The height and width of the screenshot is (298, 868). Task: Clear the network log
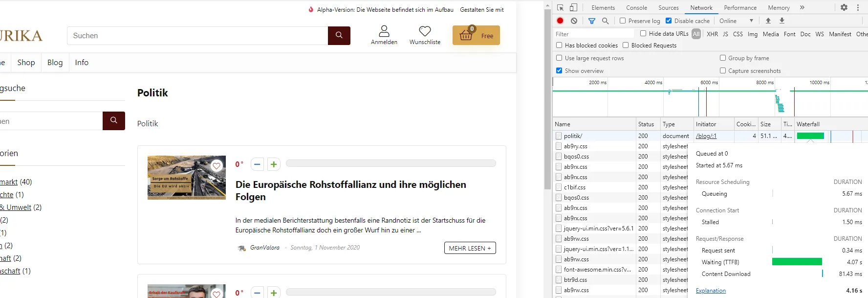574,21
